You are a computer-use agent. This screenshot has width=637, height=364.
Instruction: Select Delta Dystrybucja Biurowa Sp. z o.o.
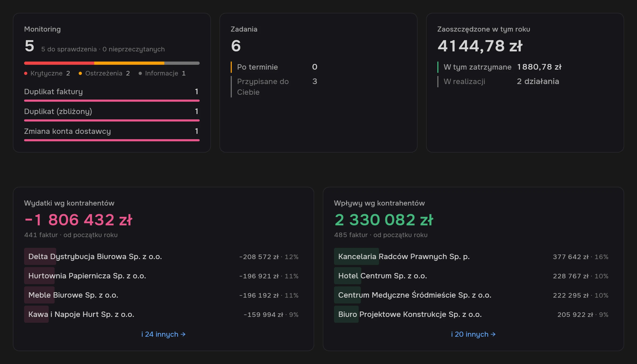tap(161, 256)
